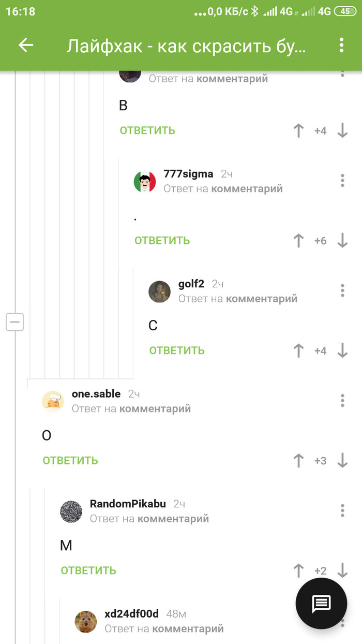Open options menu for one.sable's comment
Screen dimensions: 362x644
(x=342, y=400)
